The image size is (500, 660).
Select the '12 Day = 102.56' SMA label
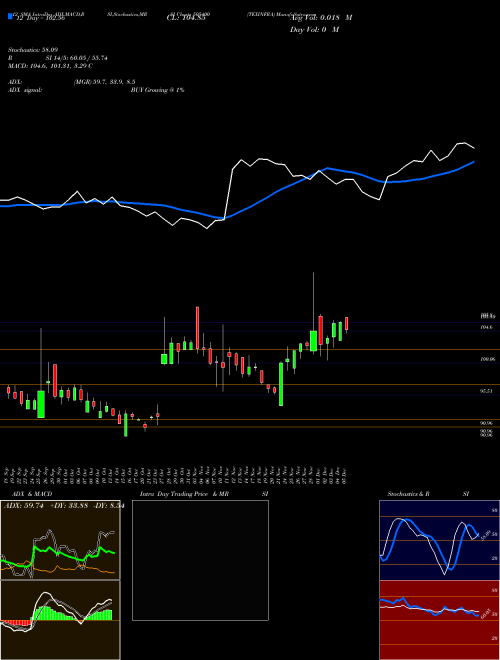[x=40, y=19]
